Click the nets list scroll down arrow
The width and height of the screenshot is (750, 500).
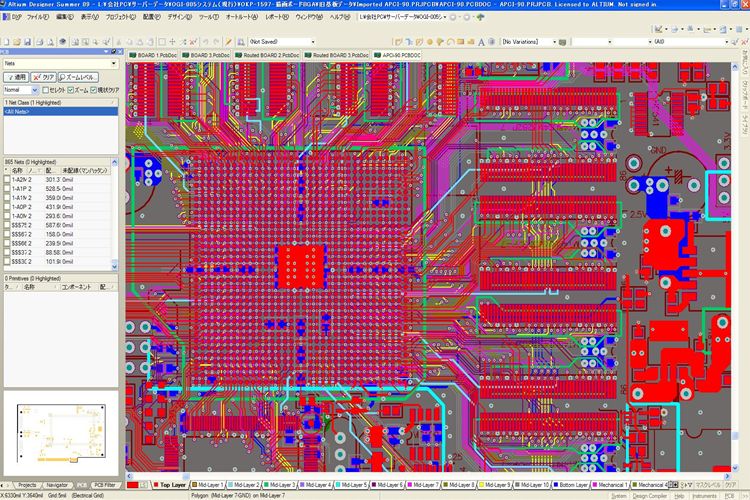[x=114, y=266]
